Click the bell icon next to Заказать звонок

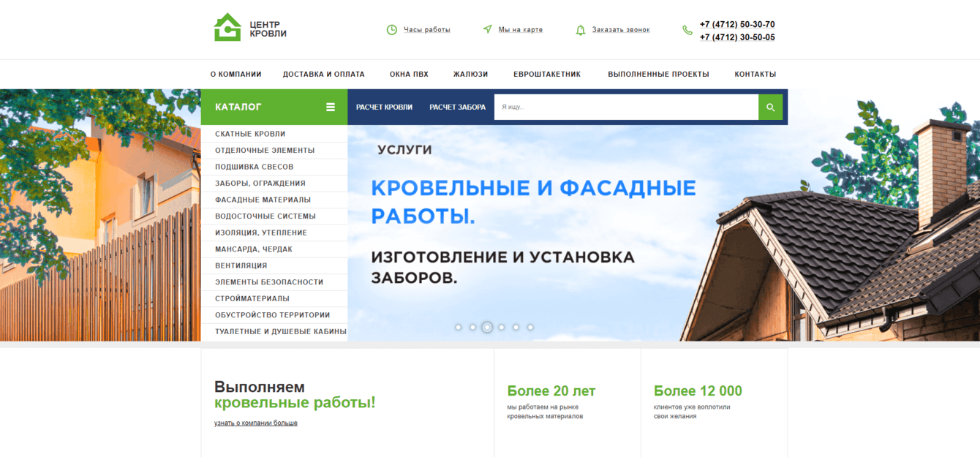(x=581, y=30)
